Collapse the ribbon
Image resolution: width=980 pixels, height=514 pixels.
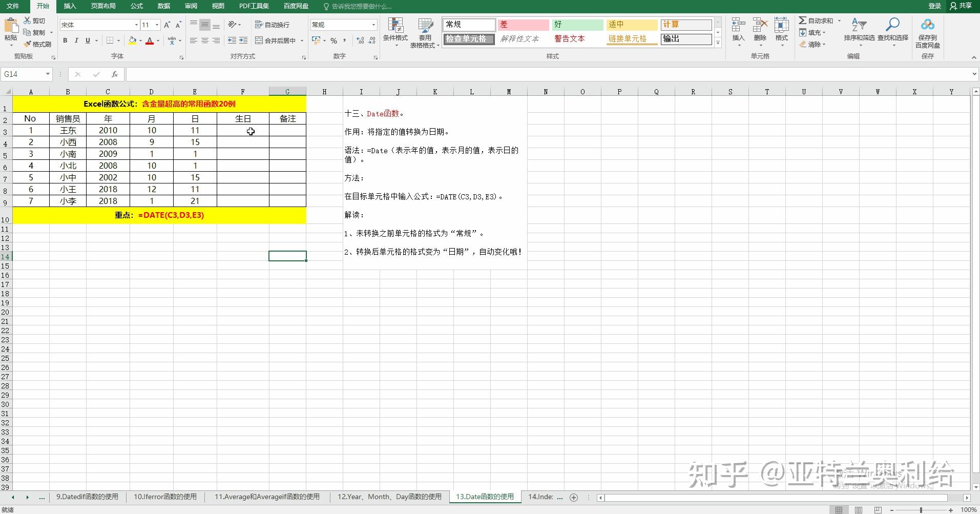(x=973, y=57)
